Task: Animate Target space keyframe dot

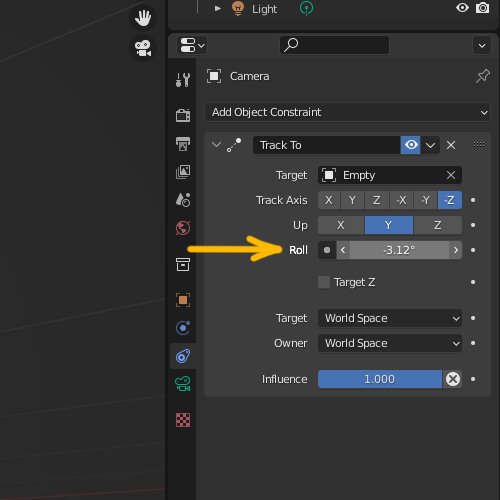Action: tap(473, 318)
